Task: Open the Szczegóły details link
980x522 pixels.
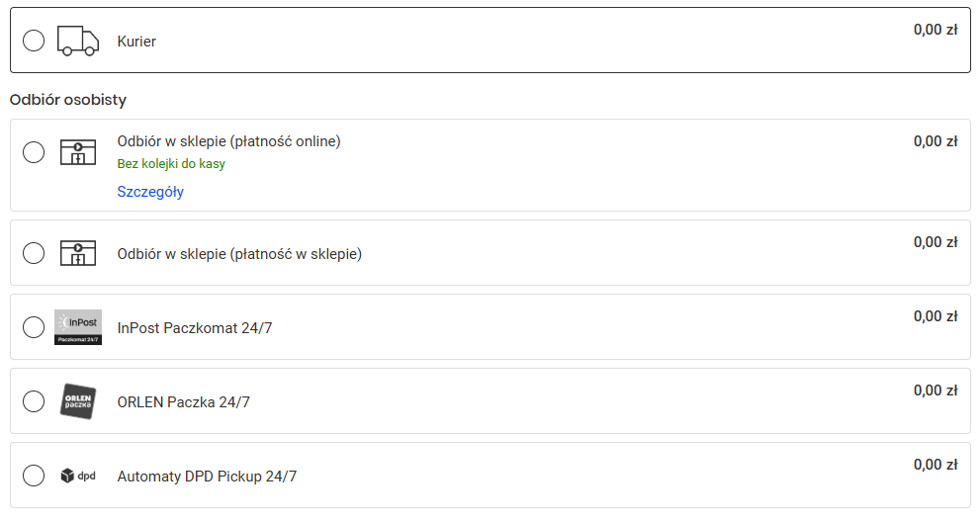Action: point(150,192)
